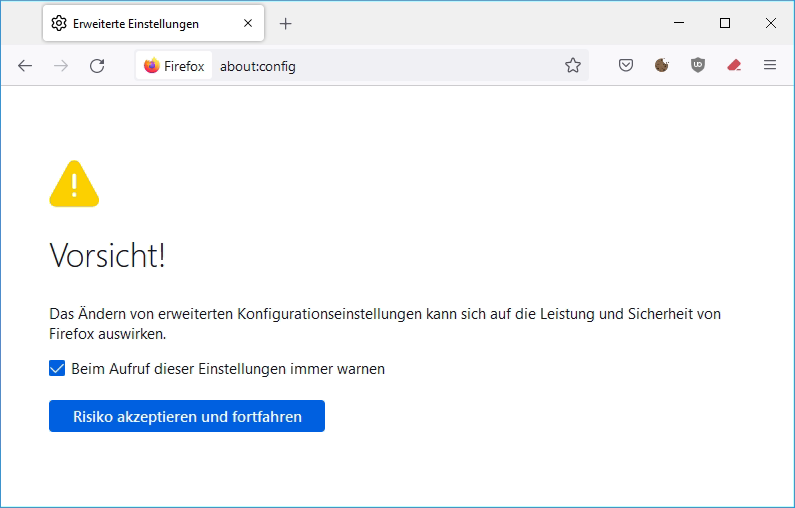
Task: Open the Firefox hamburger menu
Action: [x=770, y=65]
